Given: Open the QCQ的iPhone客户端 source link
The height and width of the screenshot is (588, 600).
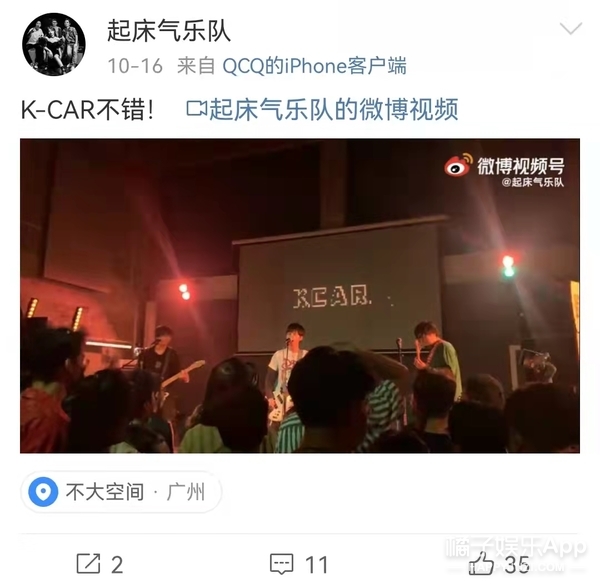Looking at the screenshot, I should tap(314, 66).
